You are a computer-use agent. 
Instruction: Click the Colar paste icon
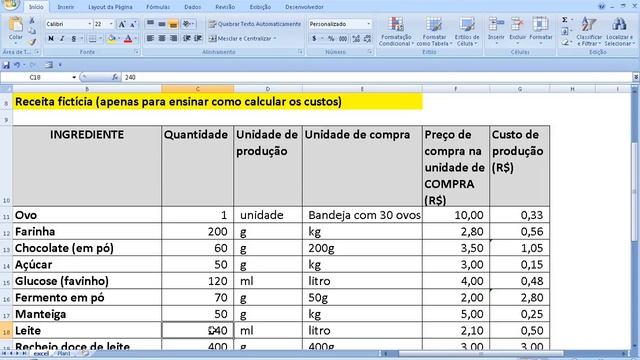pos(16,24)
